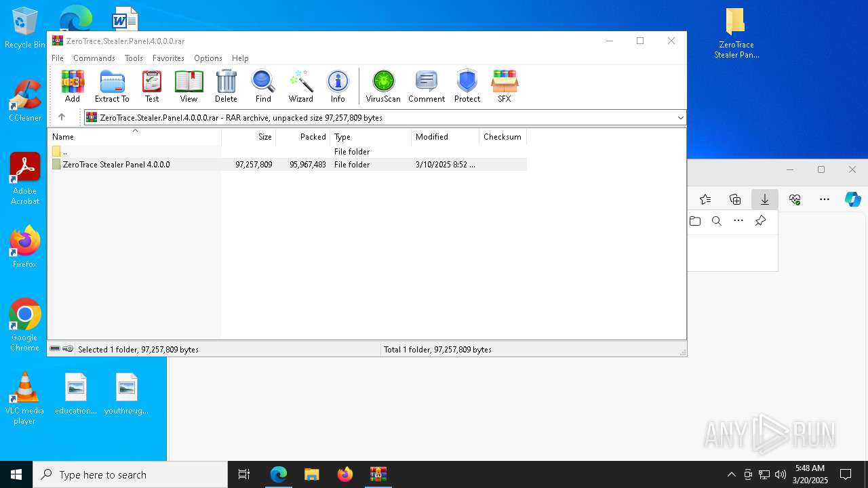Image resolution: width=868 pixels, height=488 pixels.
Task: Open the File menu
Action: point(58,58)
